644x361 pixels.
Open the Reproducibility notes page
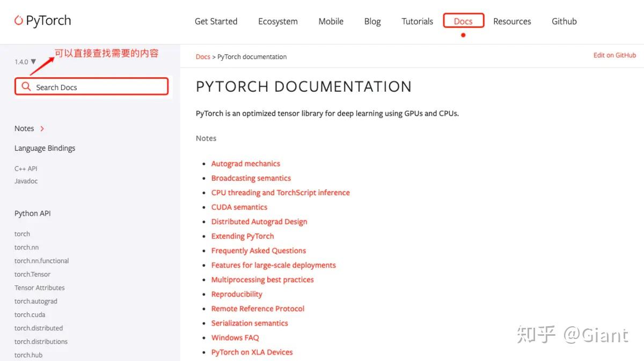[x=237, y=294]
